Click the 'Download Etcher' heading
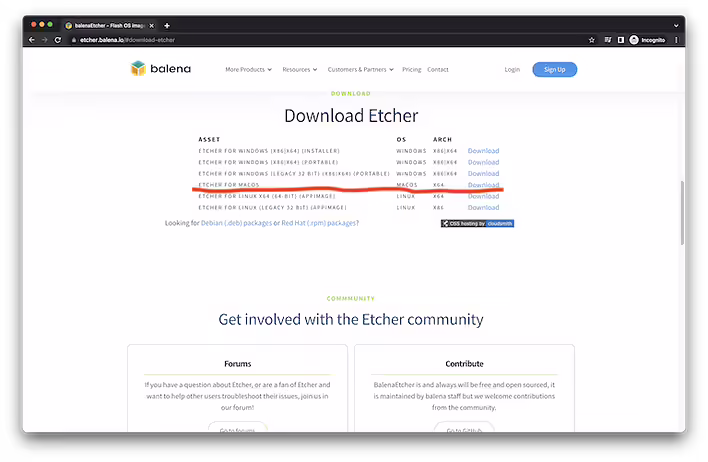This screenshot has height=462, width=708. tap(351, 116)
